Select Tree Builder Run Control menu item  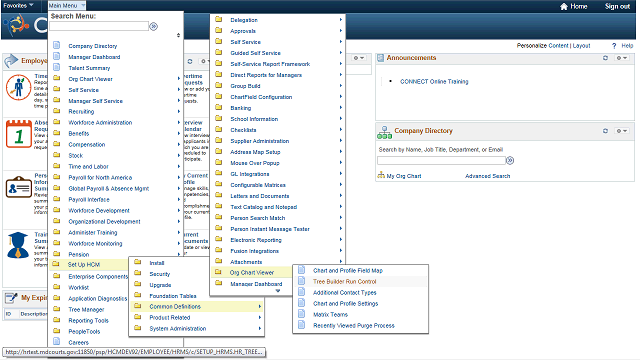tap(344, 282)
